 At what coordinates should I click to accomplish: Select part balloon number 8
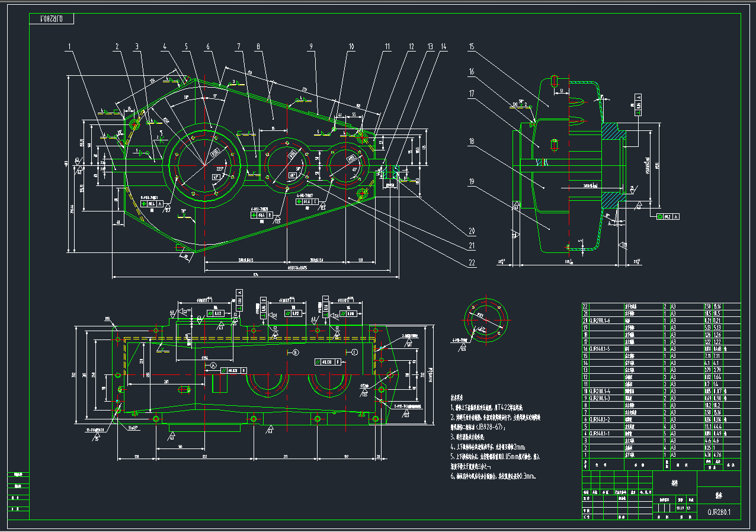click(x=258, y=46)
